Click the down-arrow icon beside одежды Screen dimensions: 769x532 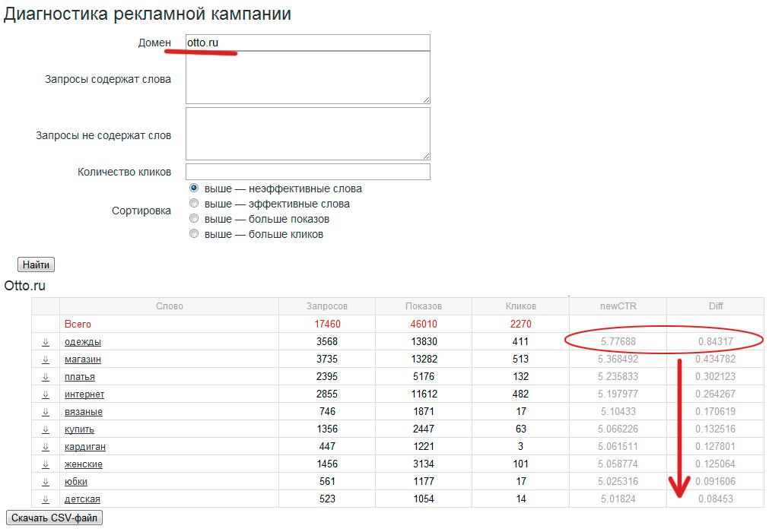(x=46, y=342)
